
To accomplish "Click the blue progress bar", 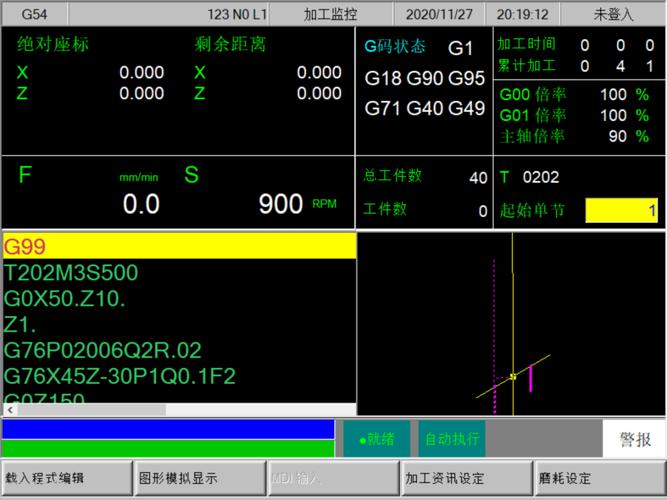I will coord(168,429).
